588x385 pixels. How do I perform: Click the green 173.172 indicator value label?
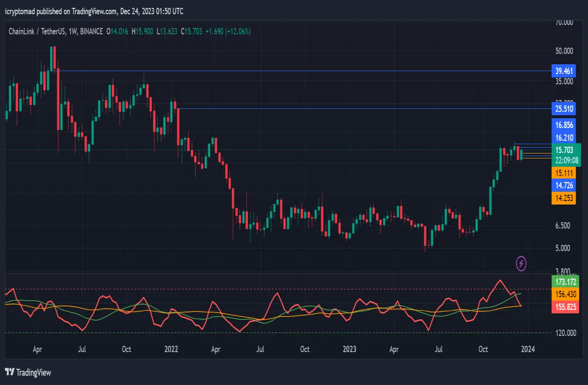[x=566, y=282]
